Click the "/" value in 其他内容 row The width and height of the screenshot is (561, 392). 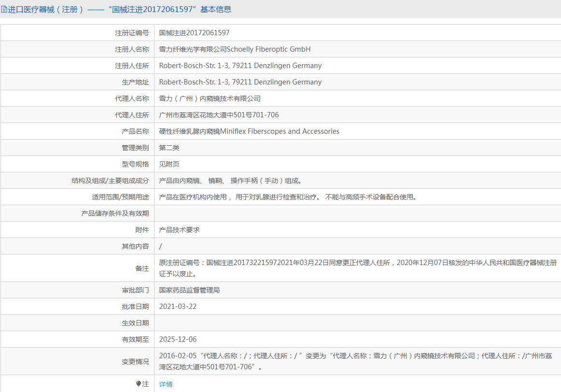[x=161, y=247]
